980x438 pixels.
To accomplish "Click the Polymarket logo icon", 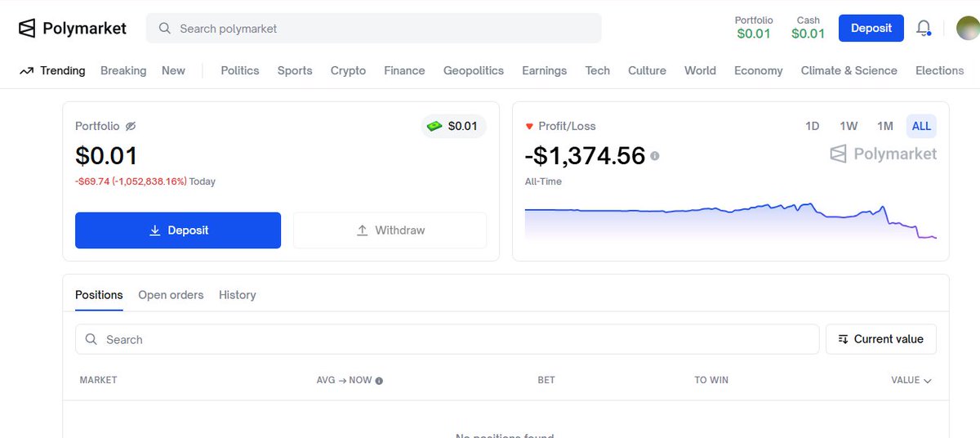I will point(27,28).
